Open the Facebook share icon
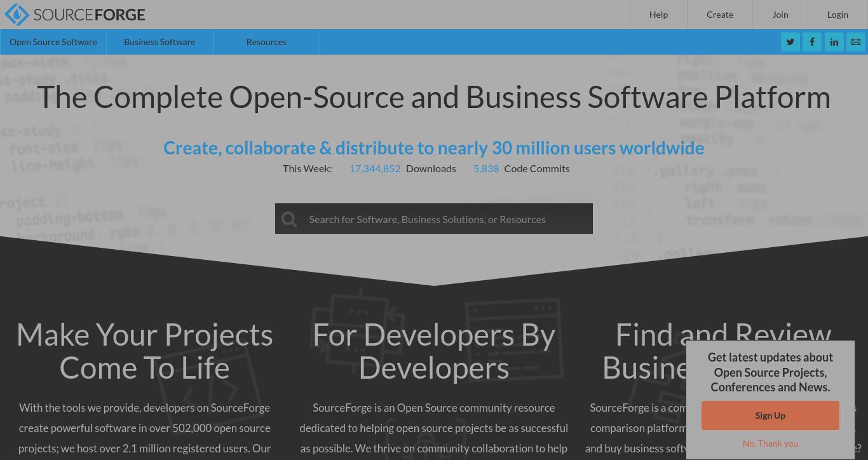This screenshot has width=868, height=460. point(812,42)
